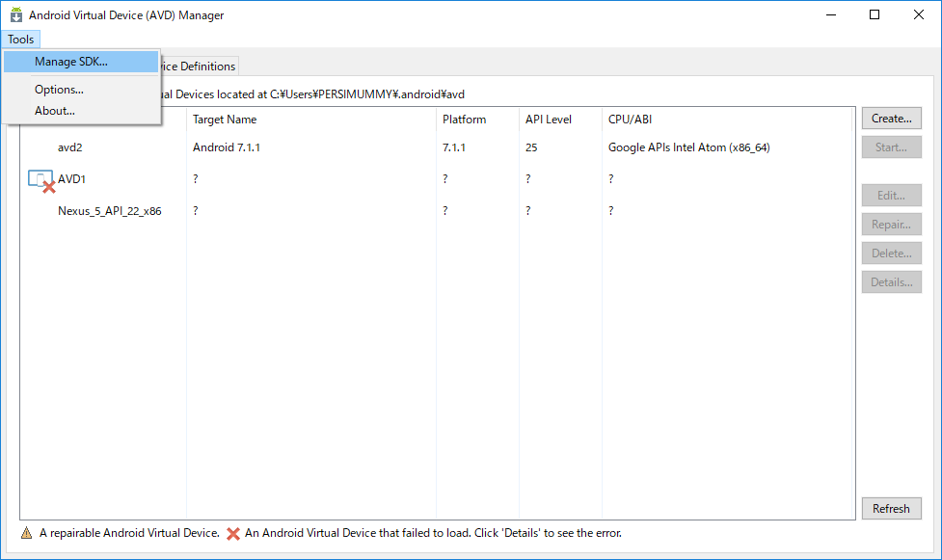Open the Tools menu
Screen dimensions: 942x560
(20, 40)
